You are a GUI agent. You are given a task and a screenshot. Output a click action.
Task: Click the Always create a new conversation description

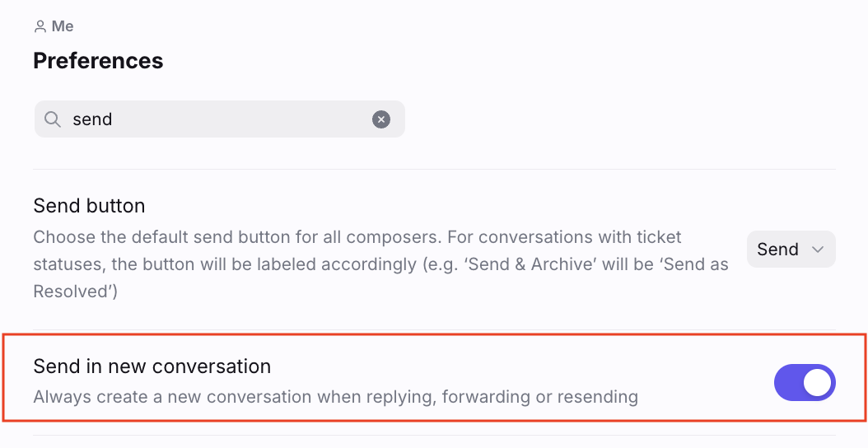pyautogui.click(x=335, y=396)
